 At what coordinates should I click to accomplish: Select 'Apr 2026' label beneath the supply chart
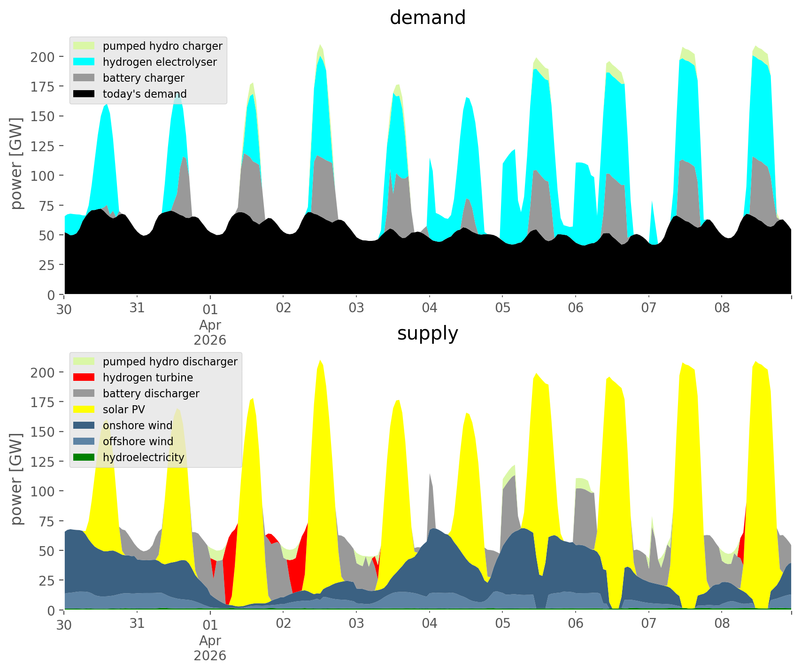(210, 648)
